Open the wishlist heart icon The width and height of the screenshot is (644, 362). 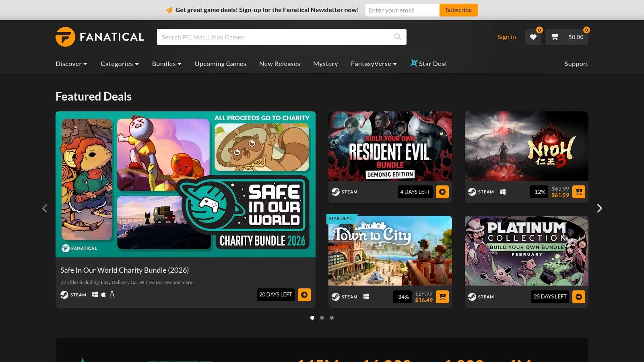[533, 37]
